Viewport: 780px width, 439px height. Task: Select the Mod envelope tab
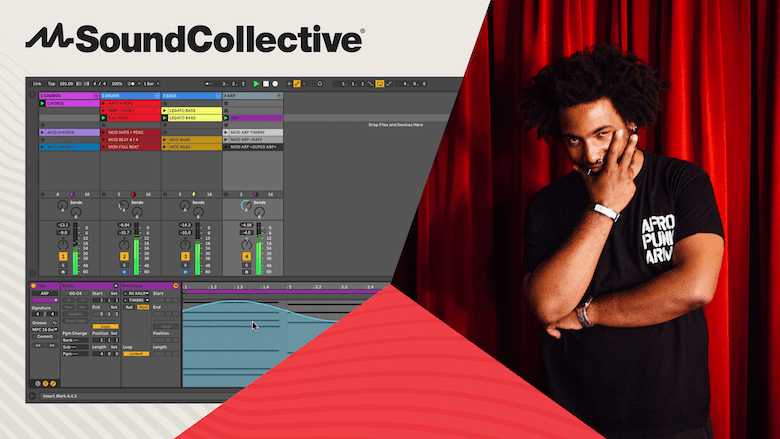(143, 307)
